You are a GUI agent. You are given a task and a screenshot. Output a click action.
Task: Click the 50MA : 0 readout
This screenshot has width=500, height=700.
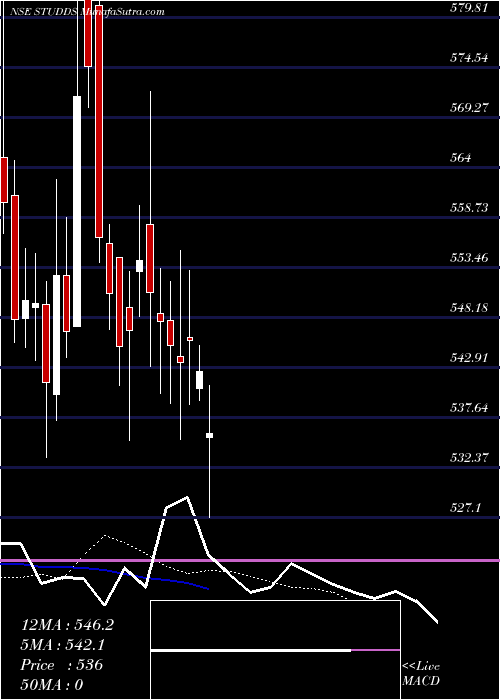[52, 685]
